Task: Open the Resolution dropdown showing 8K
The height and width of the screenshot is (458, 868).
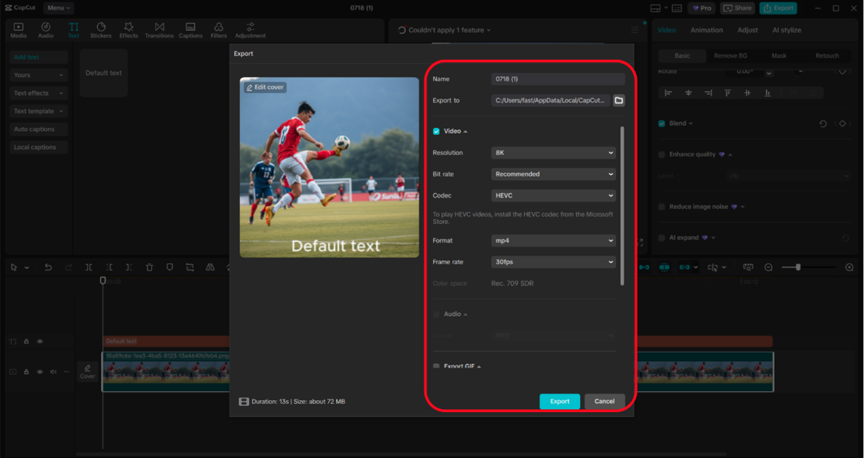Action: (554, 153)
